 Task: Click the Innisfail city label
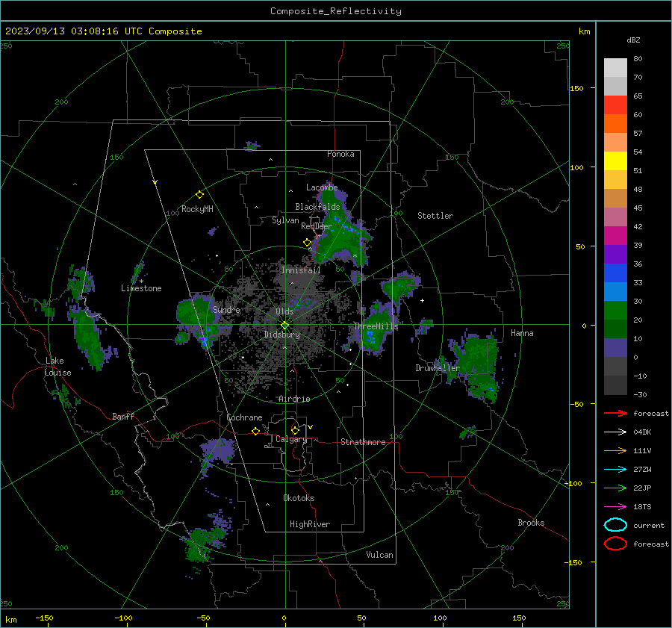point(301,270)
